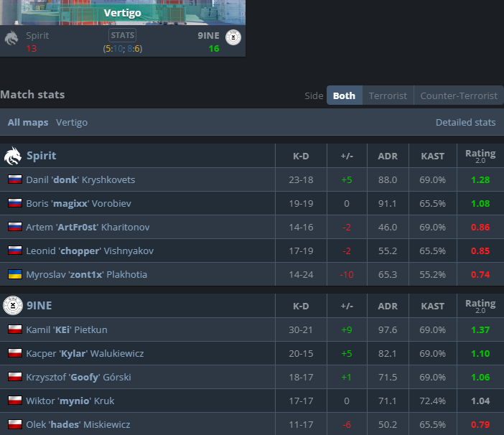Click the Russian flag next to donk

[15, 179]
